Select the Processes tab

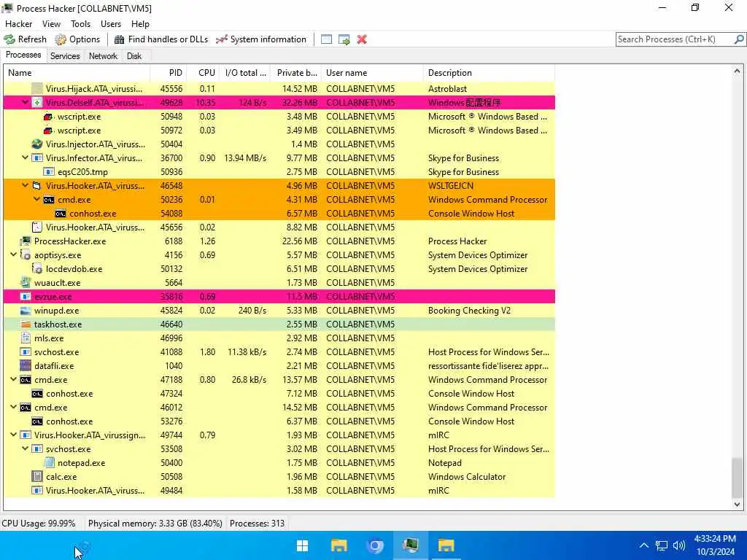tap(23, 55)
